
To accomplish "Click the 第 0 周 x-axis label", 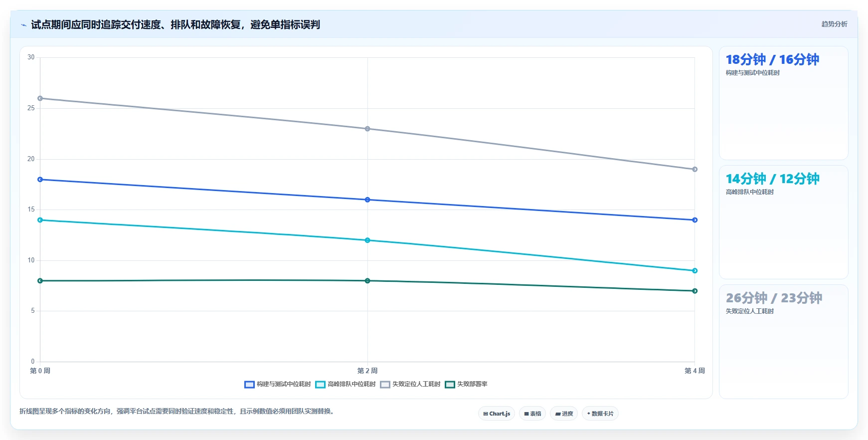I will coord(40,371).
